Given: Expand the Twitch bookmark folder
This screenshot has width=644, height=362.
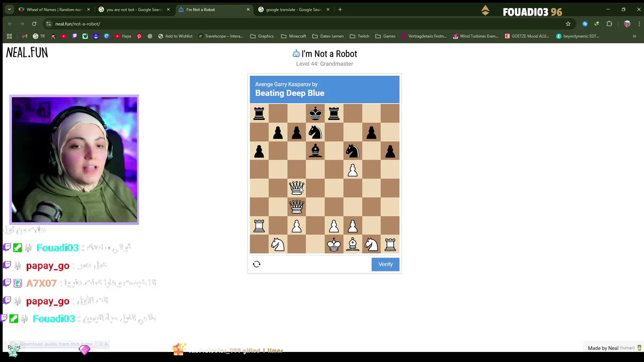Looking at the screenshot, I should 359,36.
